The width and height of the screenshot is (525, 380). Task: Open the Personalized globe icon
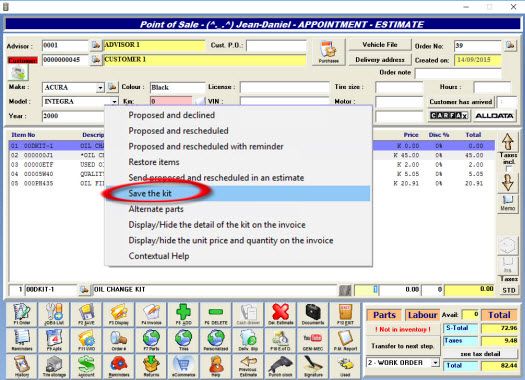tap(216, 340)
